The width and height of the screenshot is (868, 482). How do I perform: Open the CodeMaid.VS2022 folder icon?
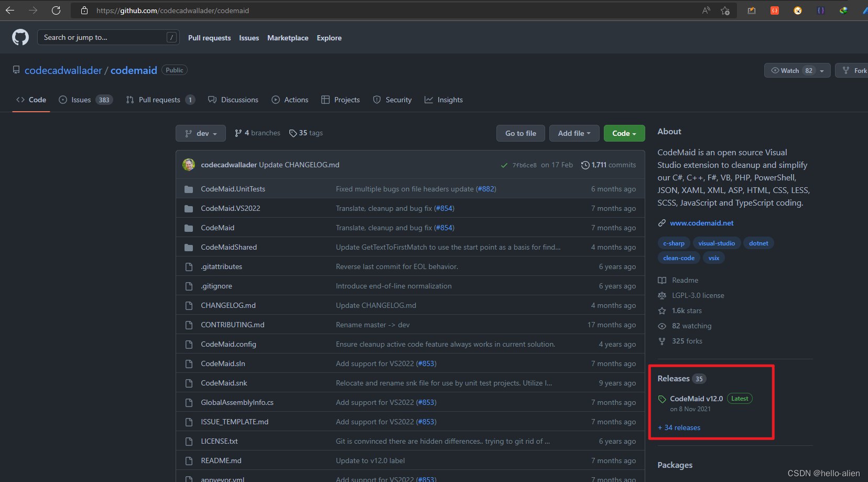coord(189,208)
